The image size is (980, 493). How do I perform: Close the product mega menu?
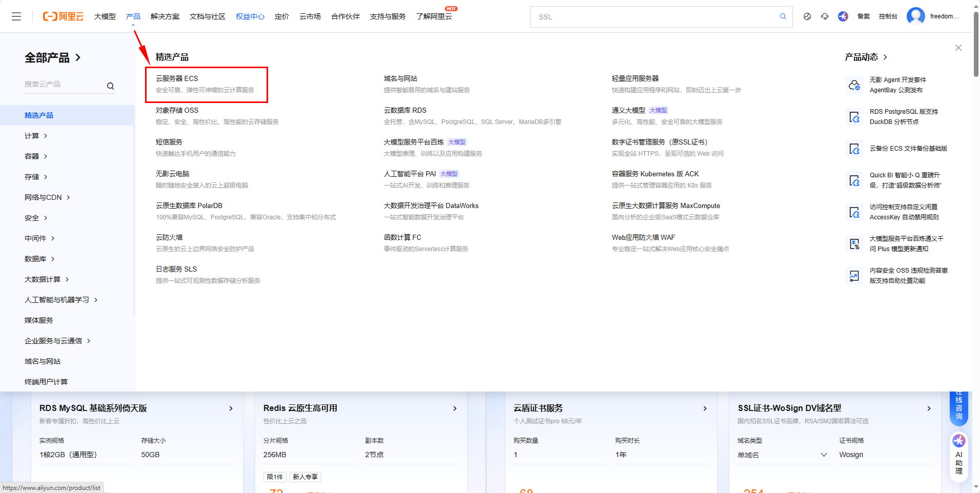pyautogui.click(x=958, y=48)
